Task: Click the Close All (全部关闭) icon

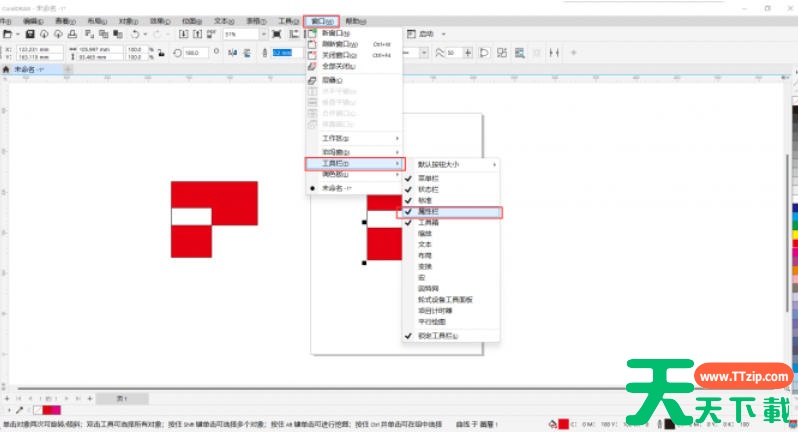Action: tap(311, 66)
